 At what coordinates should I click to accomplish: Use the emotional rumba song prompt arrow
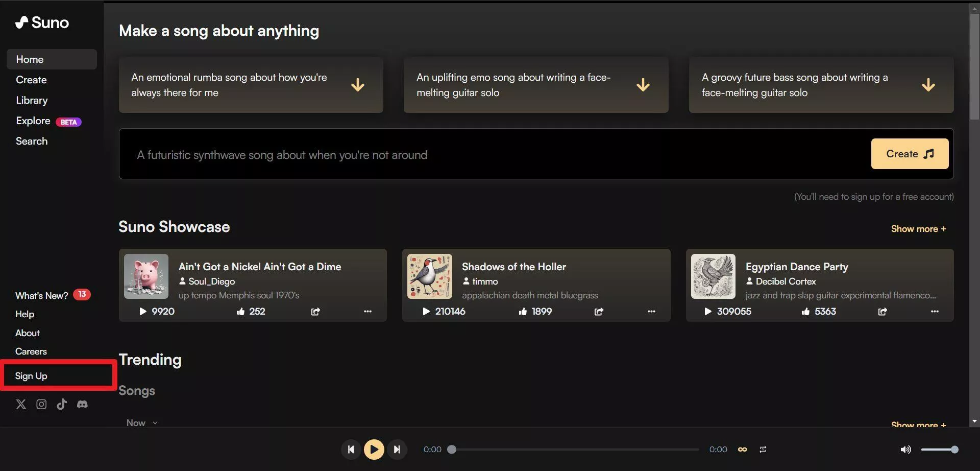coord(358,85)
